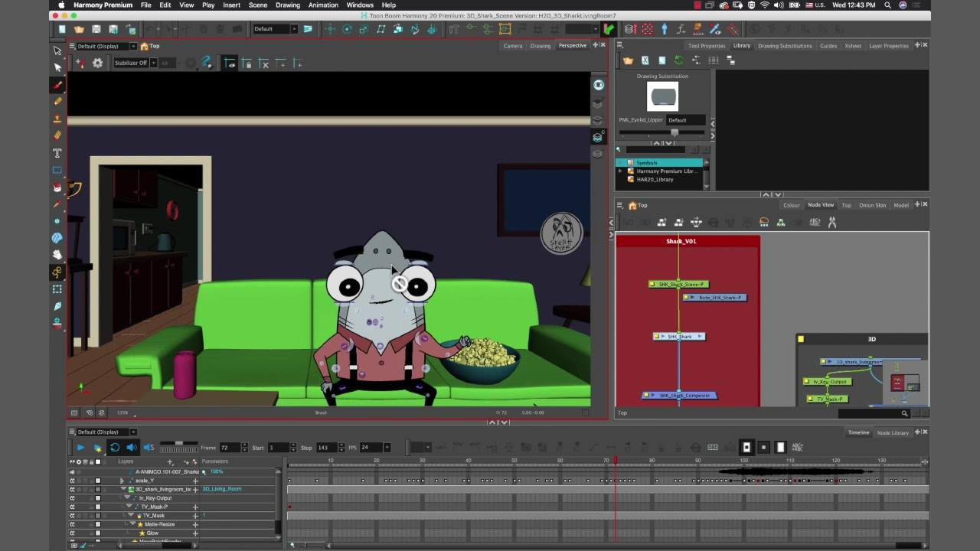Screen dimensions: 980x551
Task: Select the Brush tool in the left toolbar
Action: coord(57,84)
